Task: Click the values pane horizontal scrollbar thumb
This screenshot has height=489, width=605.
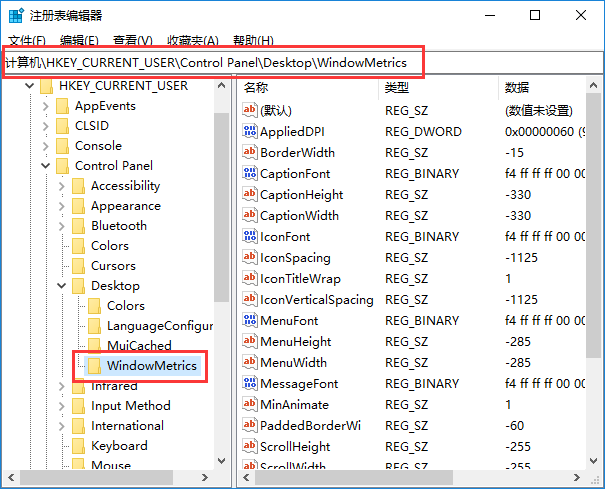Action: click(353, 478)
